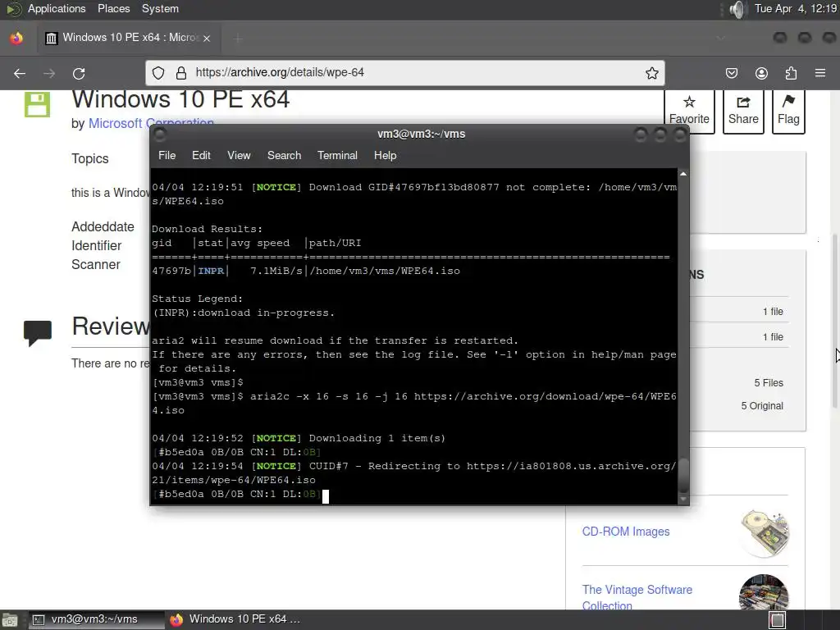Click the terminal scrollbar down arrow
This screenshot has height=630, width=840.
click(x=683, y=500)
